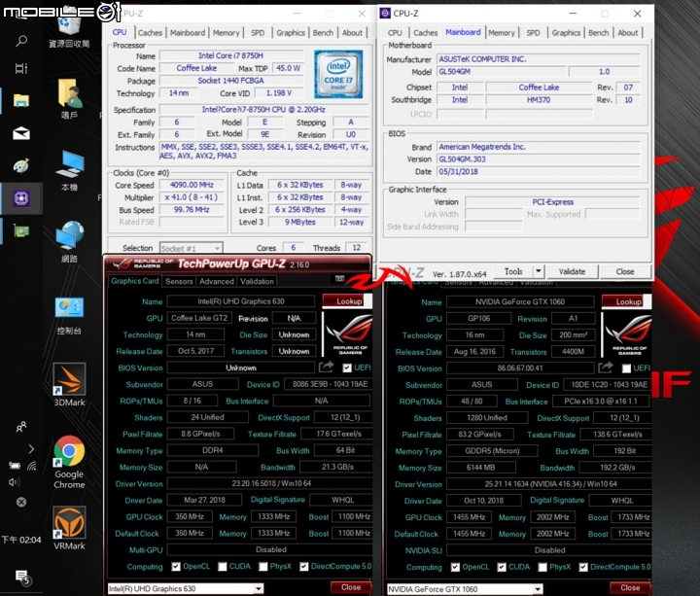Screen dimensions: 700x596
Task: Switch to Sensors tab in left GPU-Z
Action: coord(179,281)
